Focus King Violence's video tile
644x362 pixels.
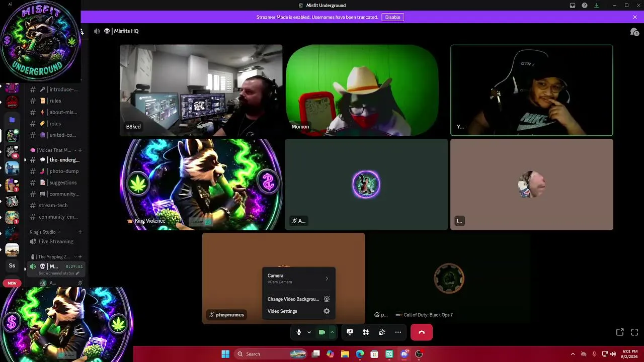[x=201, y=185]
